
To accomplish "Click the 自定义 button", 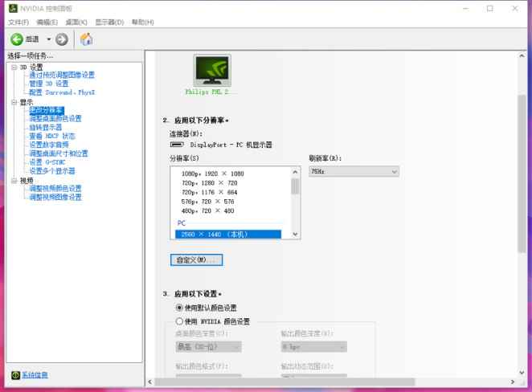I will tap(196, 260).
